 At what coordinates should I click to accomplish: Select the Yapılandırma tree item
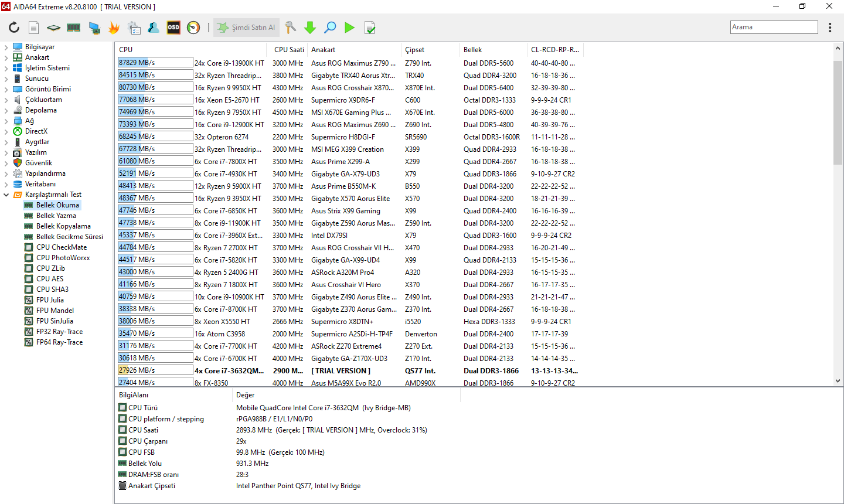(45, 173)
